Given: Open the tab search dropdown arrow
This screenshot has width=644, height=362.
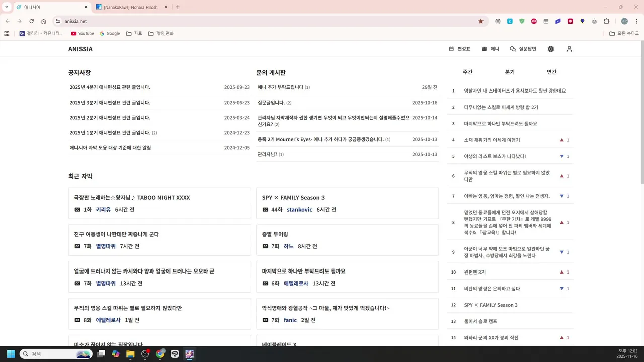Looking at the screenshot, I should (x=7, y=7).
